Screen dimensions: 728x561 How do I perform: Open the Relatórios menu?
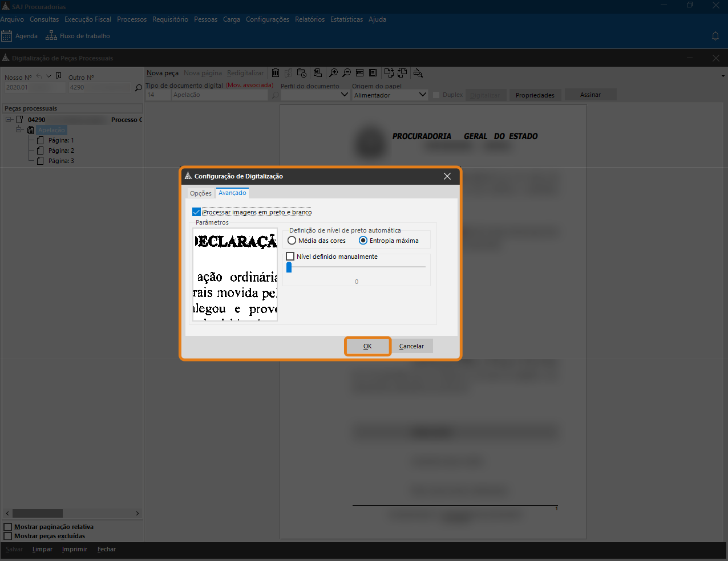point(310,19)
